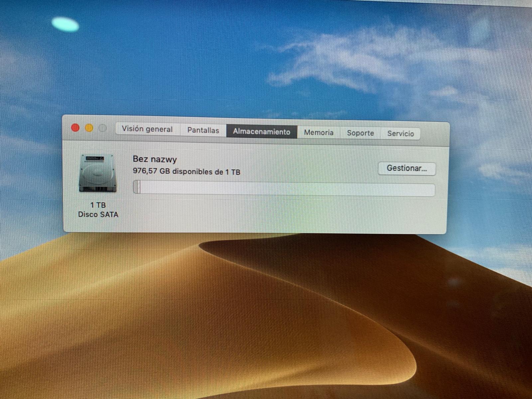
Task: Click the storage usage bar
Action: click(x=284, y=189)
